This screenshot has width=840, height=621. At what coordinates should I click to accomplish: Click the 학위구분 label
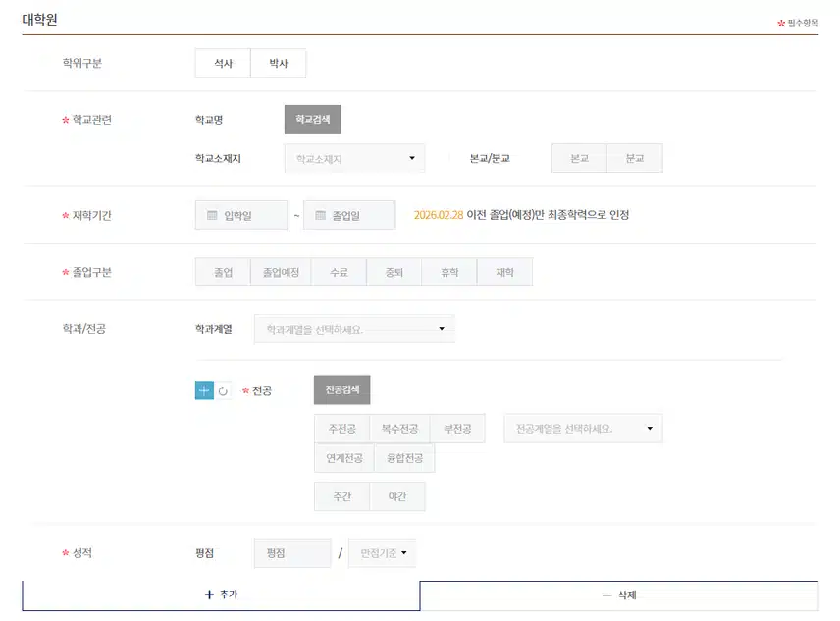click(x=82, y=63)
